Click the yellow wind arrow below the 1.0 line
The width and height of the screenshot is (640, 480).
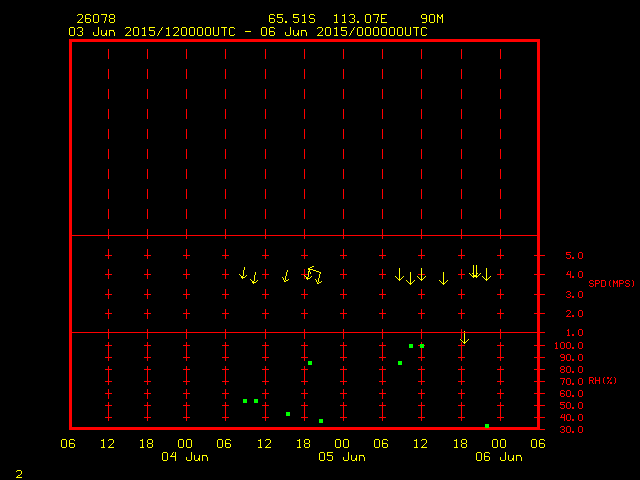tap(464, 338)
